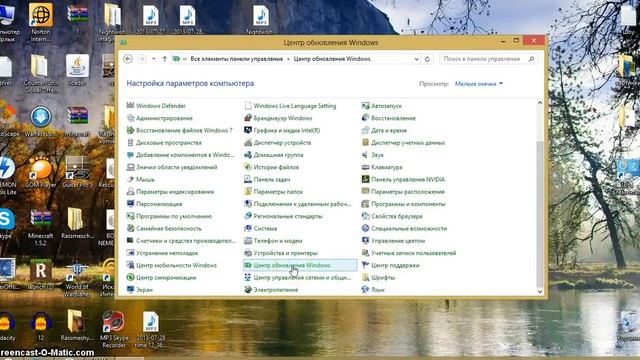
Task: Open Параметры индексирования link
Action: (x=175, y=191)
